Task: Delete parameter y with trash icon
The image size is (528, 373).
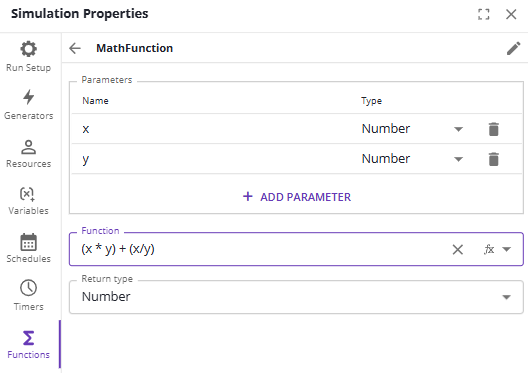Action: [493, 159]
